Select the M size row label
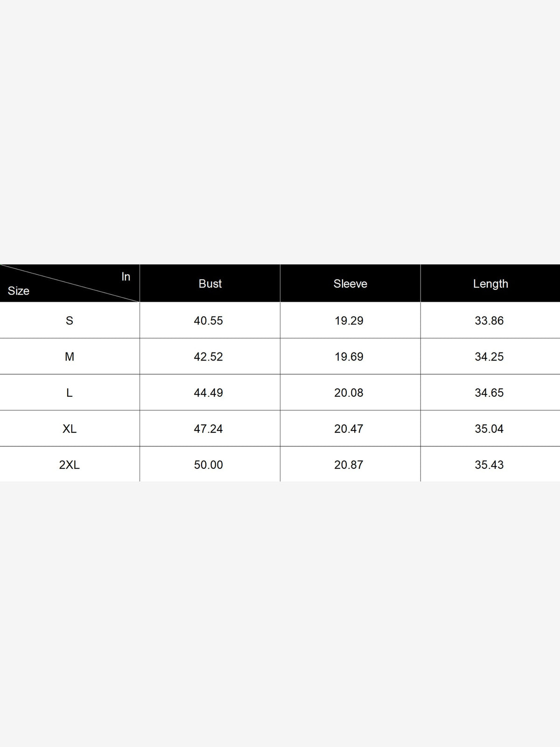Screen dimensions: 560x747 (70, 357)
